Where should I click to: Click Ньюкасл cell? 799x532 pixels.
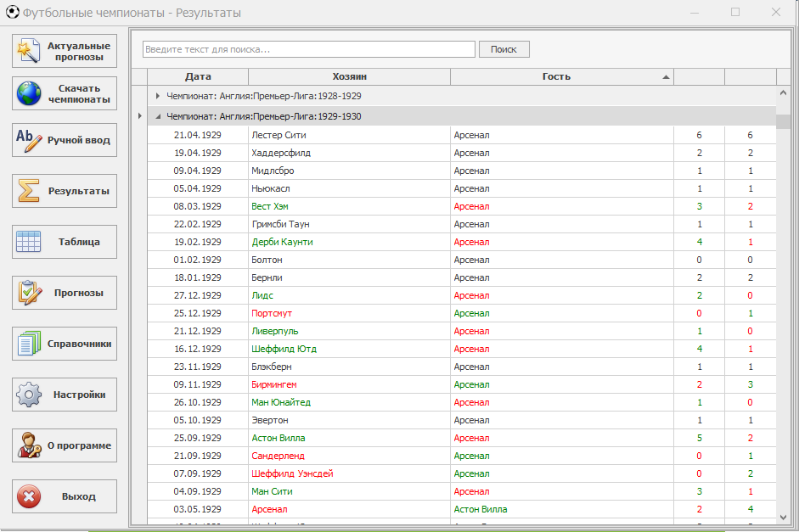click(x=350, y=188)
